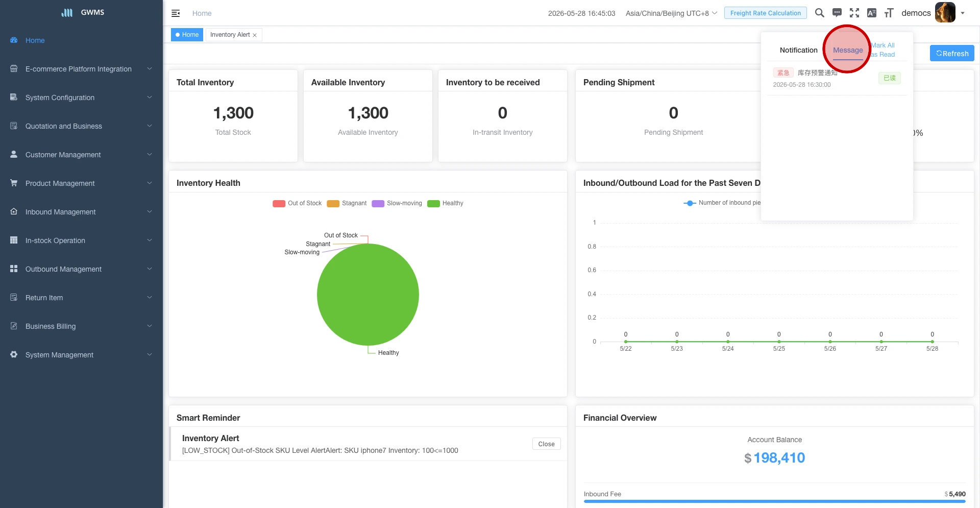Open the timezone dropdown Asia/China/Beijing
The width and height of the screenshot is (980, 508).
pos(671,13)
